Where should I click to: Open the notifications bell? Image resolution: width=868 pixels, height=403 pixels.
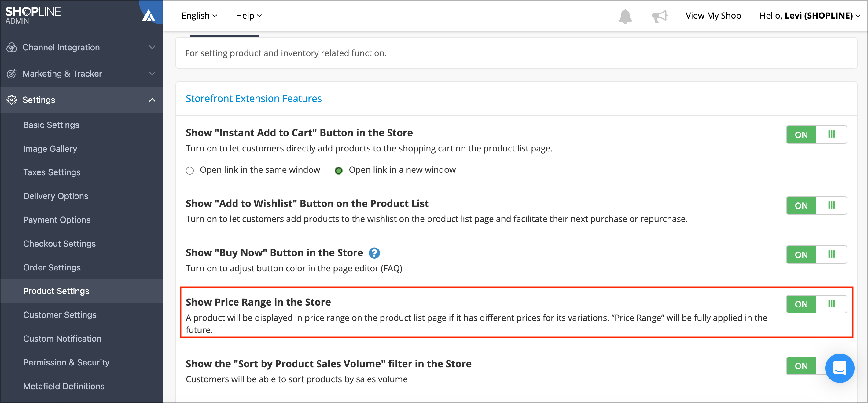[x=625, y=16]
